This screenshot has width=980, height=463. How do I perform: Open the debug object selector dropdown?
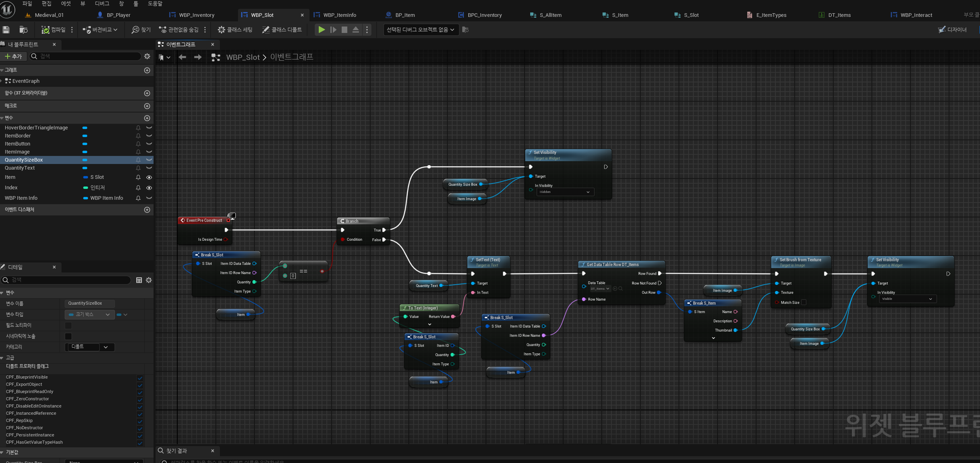[x=421, y=30]
